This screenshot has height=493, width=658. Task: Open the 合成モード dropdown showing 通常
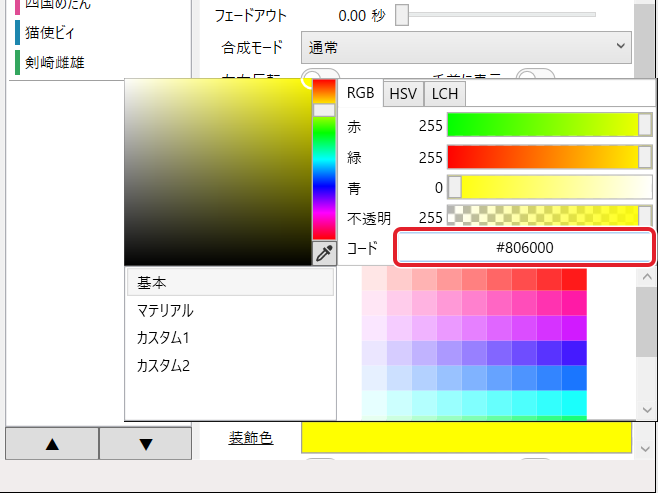466,47
